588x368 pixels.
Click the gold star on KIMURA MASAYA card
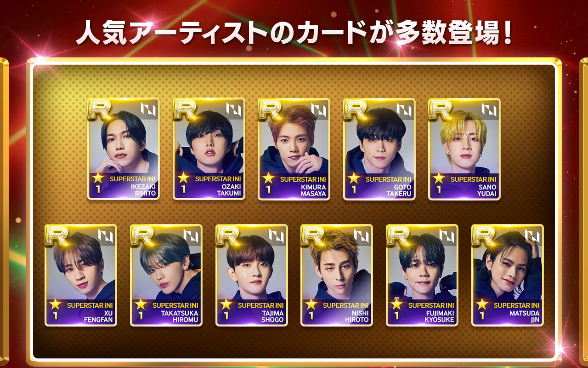click(268, 178)
